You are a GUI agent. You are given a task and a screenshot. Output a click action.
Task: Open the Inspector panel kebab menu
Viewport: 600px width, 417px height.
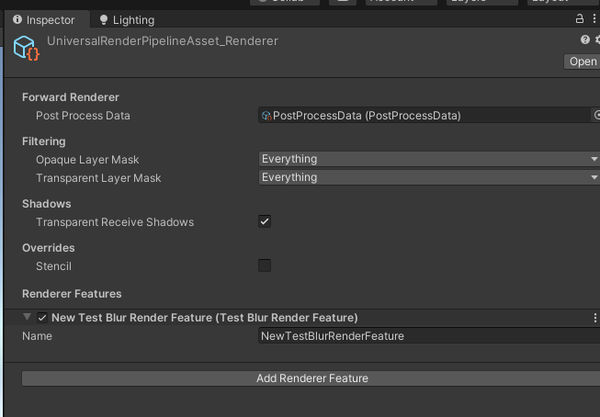click(595, 19)
